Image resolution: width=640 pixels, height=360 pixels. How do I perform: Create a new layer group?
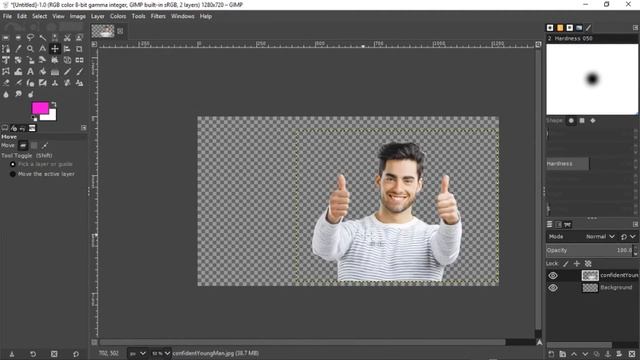[562, 354]
